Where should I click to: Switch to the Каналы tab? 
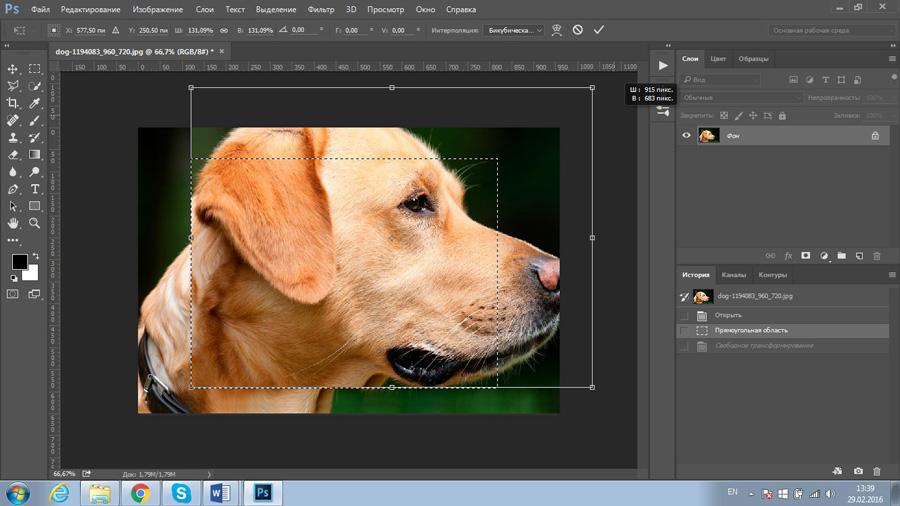(x=734, y=275)
